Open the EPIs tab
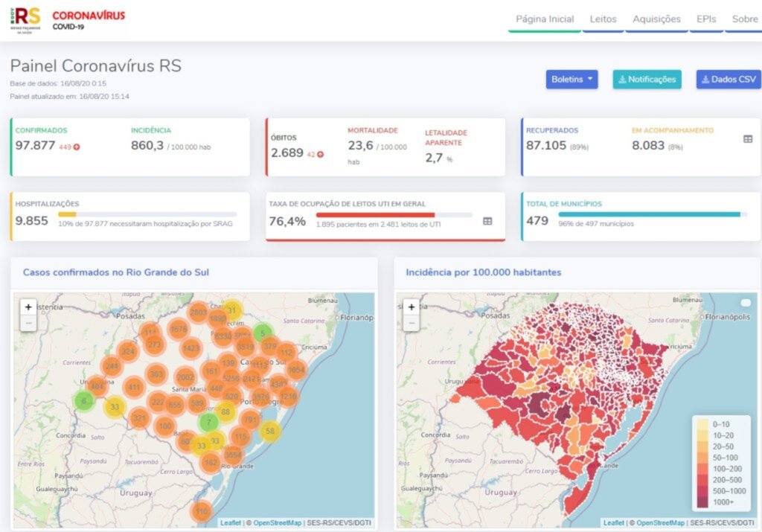Viewport: 762px width, 532px height. click(x=706, y=19)
